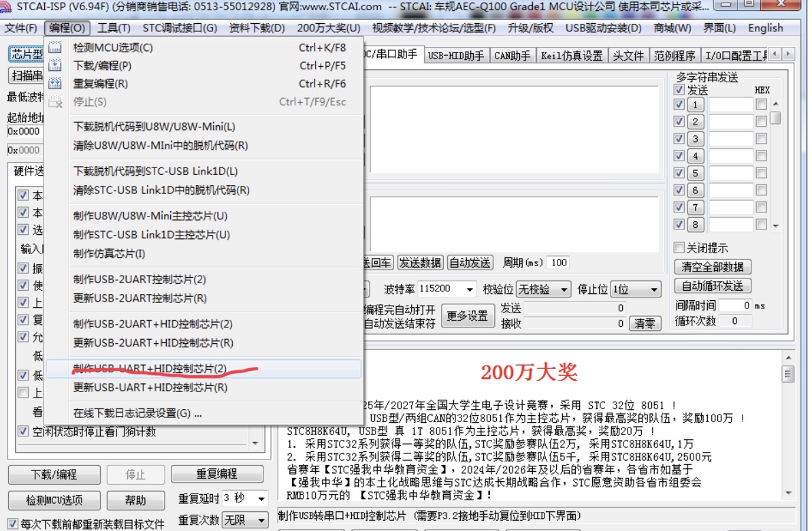Click the 重复编程 button at bottom

(x=217, y=474)
